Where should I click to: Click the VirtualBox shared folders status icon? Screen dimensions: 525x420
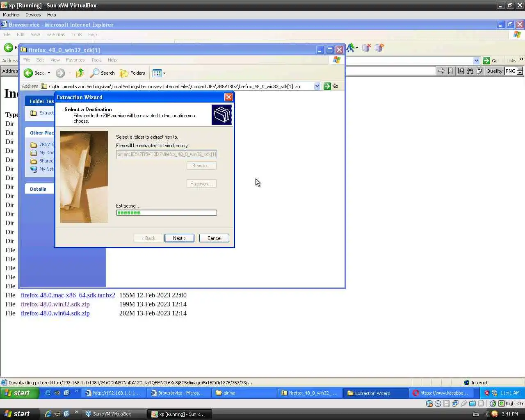[x=472, y=404]
